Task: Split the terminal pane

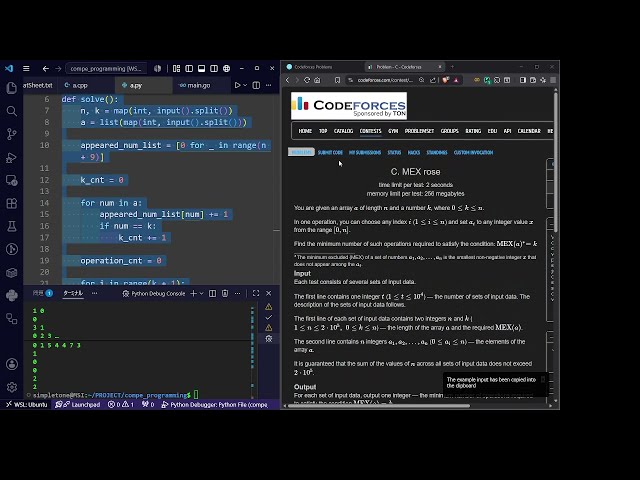Action: click(x=212, y=293)
